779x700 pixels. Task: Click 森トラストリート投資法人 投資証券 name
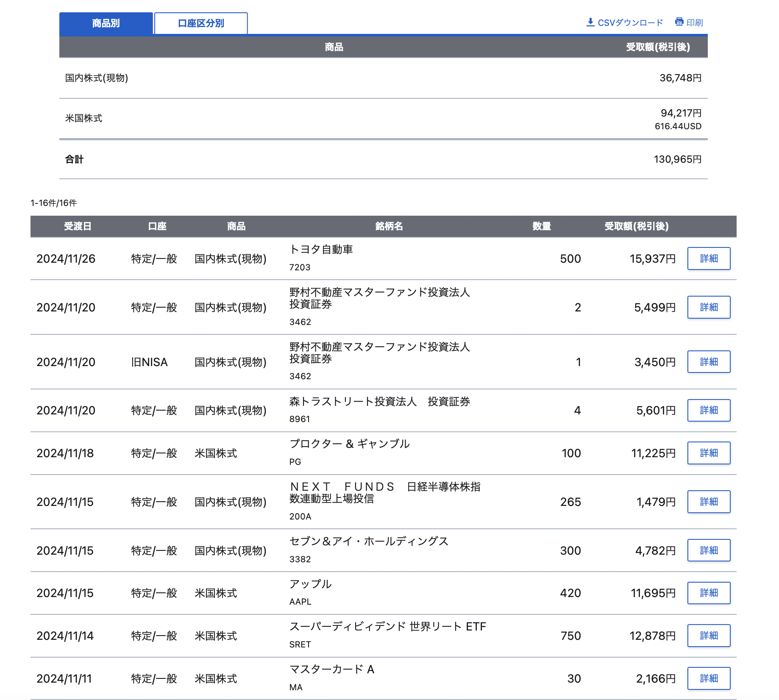(380, 402)
